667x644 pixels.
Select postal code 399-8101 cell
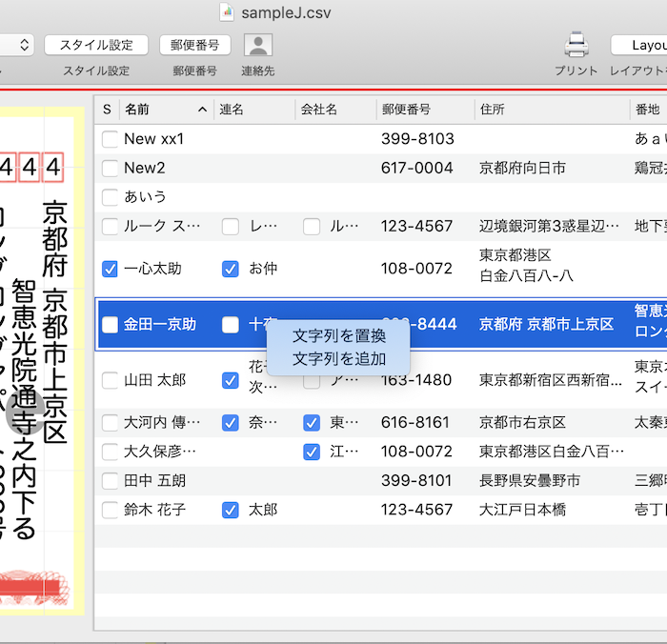416,481
